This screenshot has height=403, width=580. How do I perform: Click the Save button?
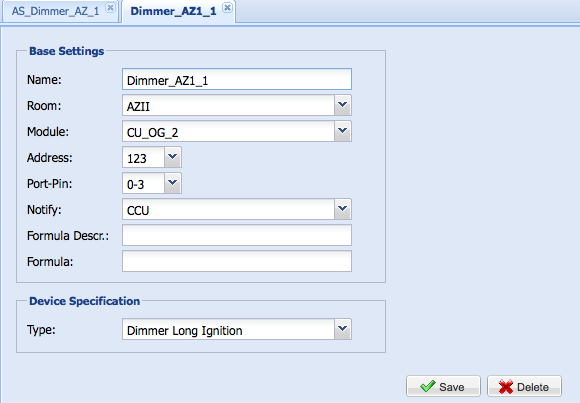click(x=443, y=386)
